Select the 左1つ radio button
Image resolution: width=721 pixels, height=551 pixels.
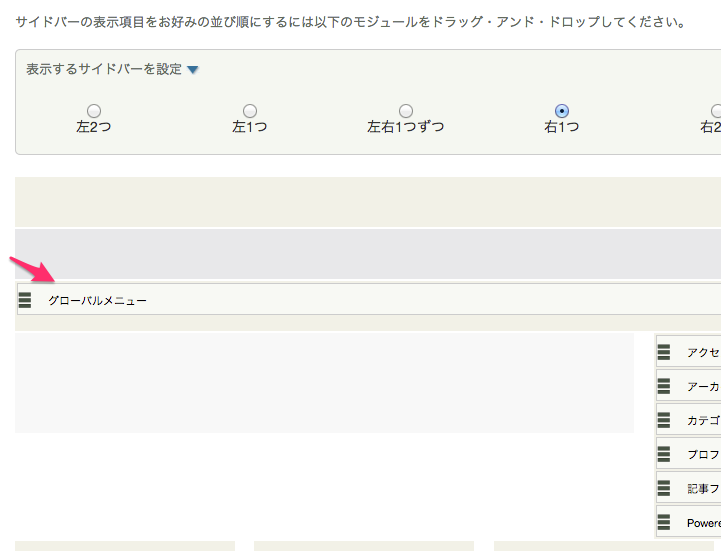coord(250,111)
